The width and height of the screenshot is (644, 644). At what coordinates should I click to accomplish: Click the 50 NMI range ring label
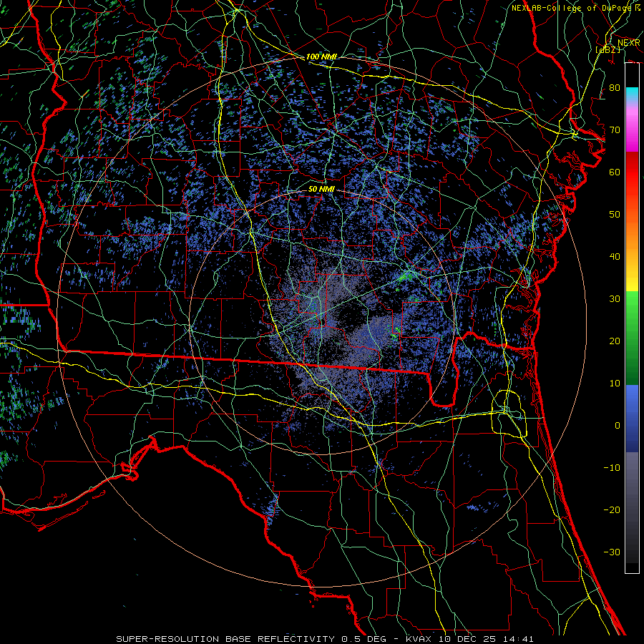(x=321, y=189)
